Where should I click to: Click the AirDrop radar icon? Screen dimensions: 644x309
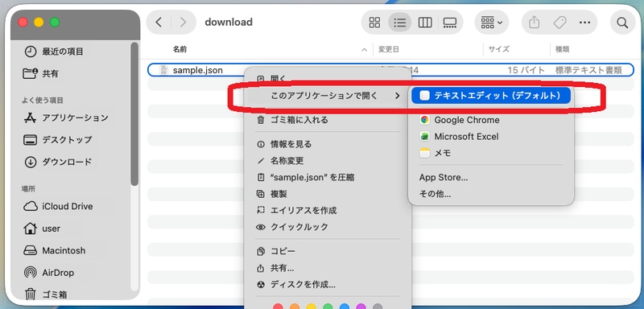(31, 273)
